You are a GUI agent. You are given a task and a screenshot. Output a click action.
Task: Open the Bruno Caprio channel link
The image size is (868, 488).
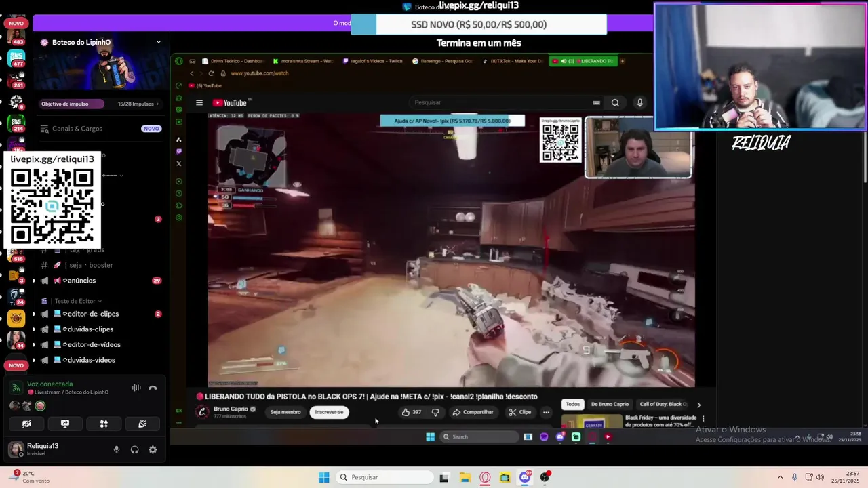click(x=231, y=409)
